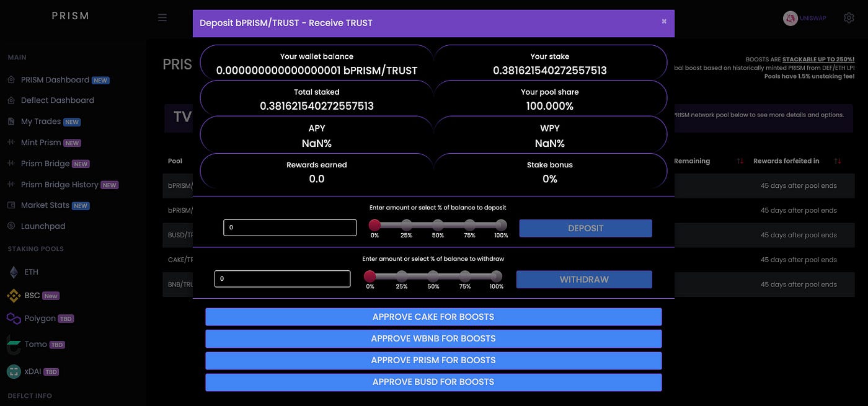The width and height of the screenshot is (868, 406).
Task: Click the BSC logo icon
Action: 14,296
